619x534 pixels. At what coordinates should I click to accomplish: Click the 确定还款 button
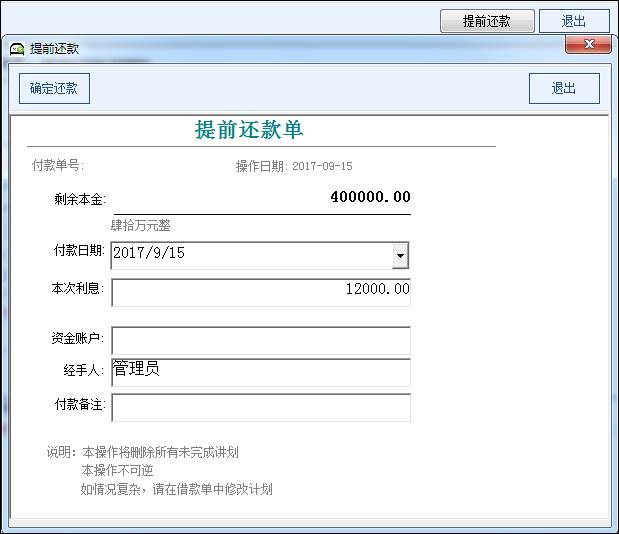pos(54,88)
